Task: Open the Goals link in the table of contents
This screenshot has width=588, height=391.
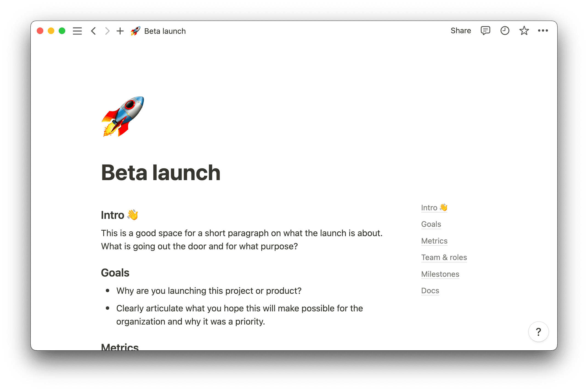Action: [431, 224]
